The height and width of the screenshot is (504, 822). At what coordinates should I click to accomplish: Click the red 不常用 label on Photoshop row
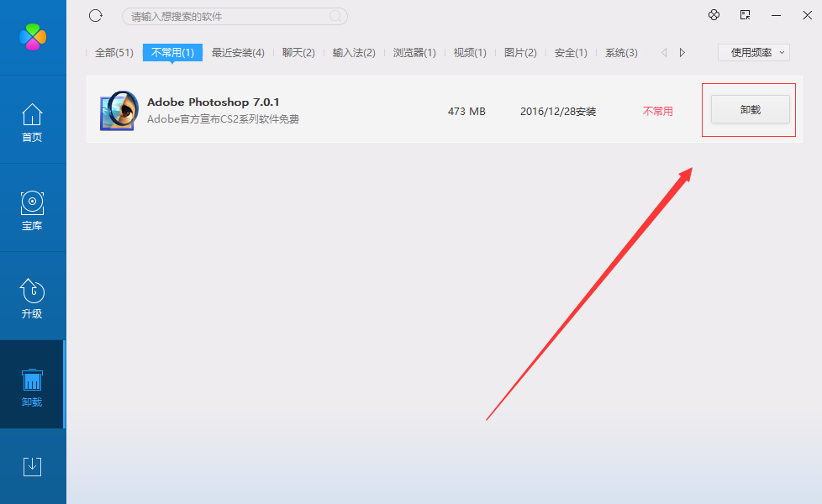click(657, 111)
